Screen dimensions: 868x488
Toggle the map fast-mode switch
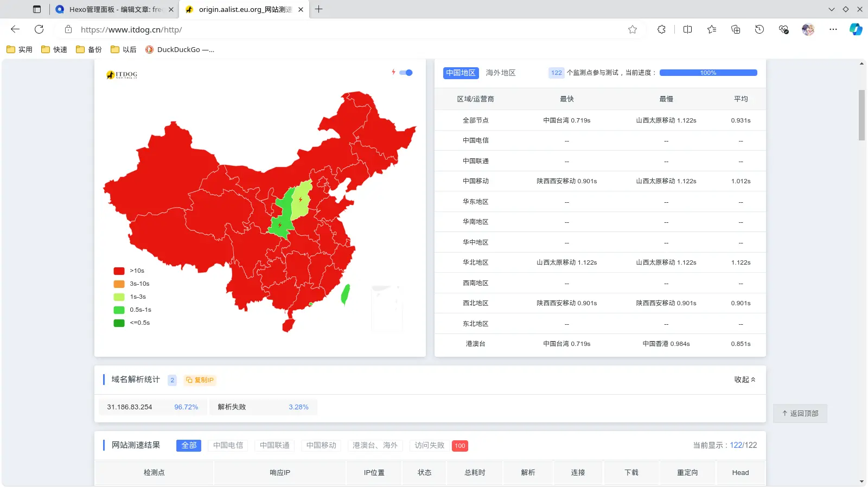406,73
